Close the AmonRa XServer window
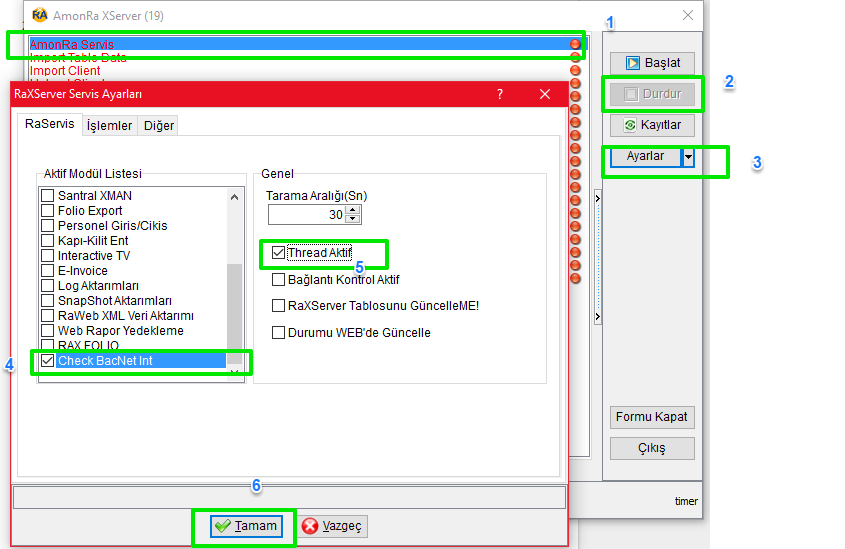 point(688,15)
